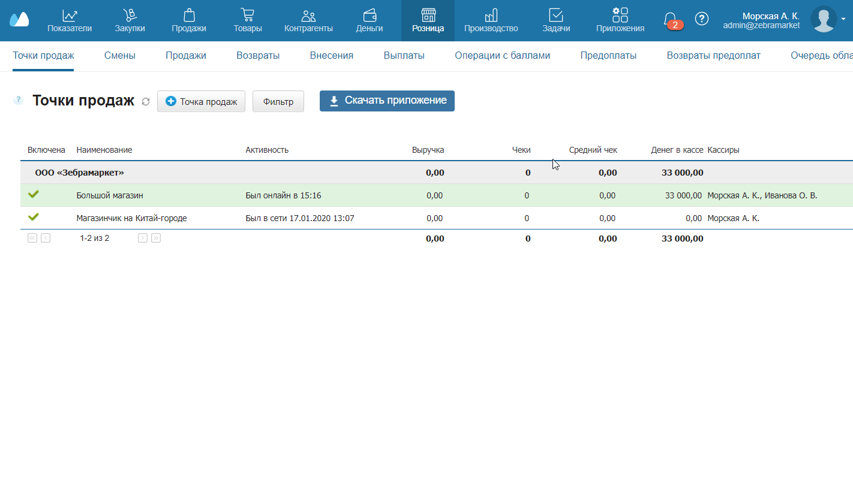Toggle enabled checkmark for Большой магазин
853x504 pixels.
[x=34, y=195]
